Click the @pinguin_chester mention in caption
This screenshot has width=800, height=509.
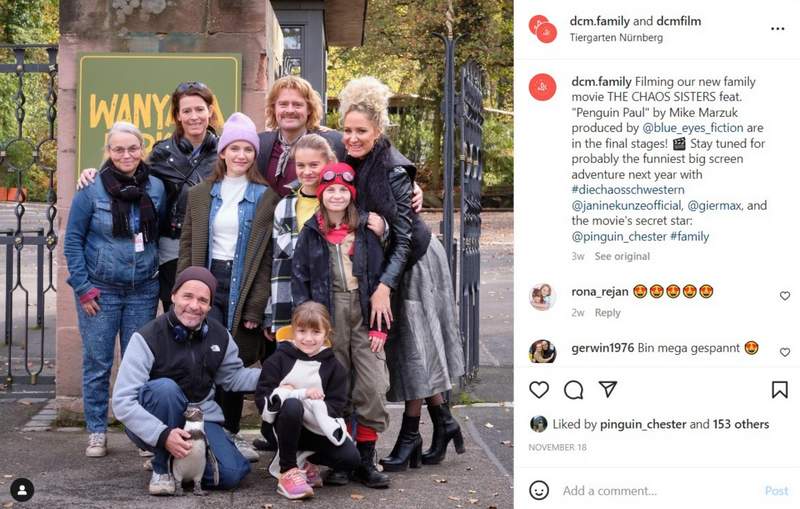click(619, 237)
